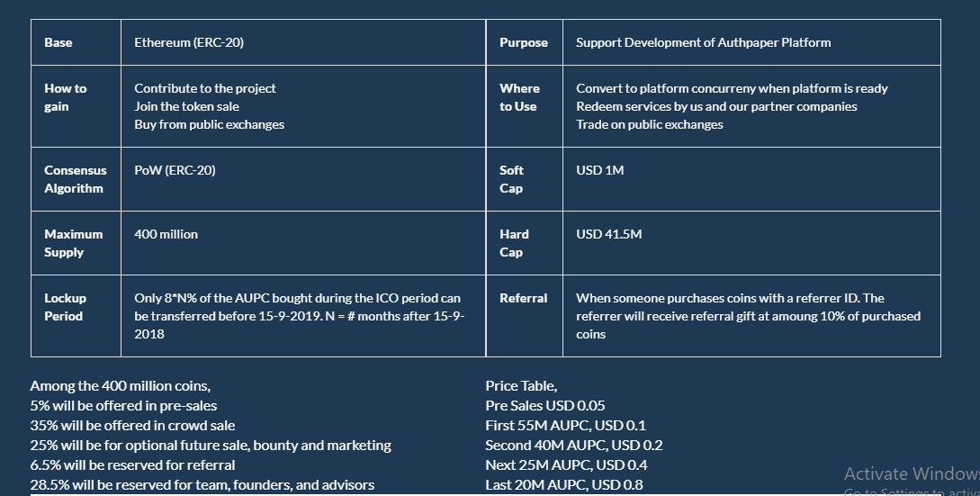Click "Trade on public exchanges" text
Viewport: 980px width, 496px height.
point(649,124)
